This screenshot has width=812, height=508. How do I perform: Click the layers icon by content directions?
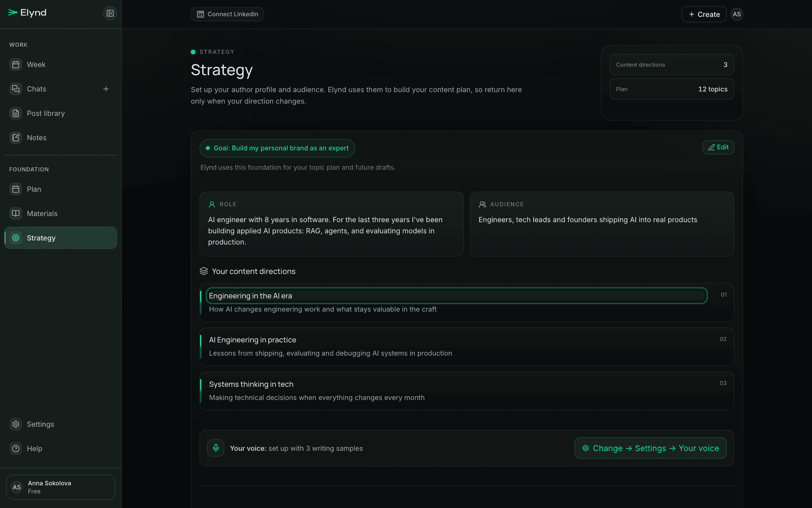pos(204,271)
